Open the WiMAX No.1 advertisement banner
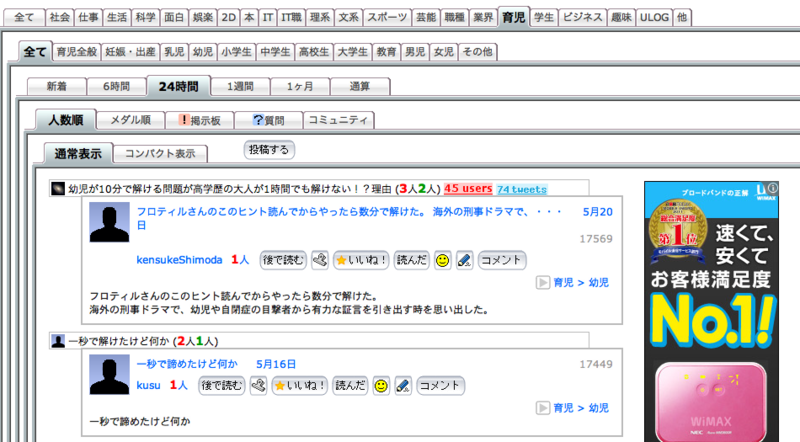 point(711,311)
